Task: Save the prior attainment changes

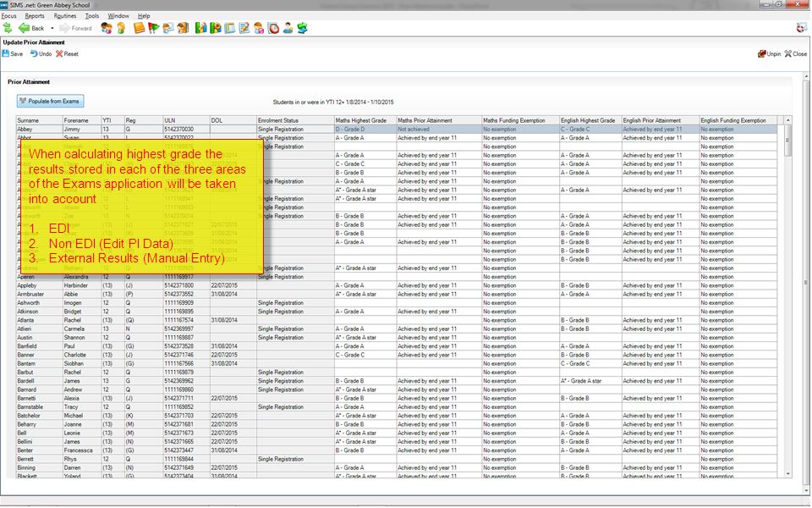Action: coord(13,54)
